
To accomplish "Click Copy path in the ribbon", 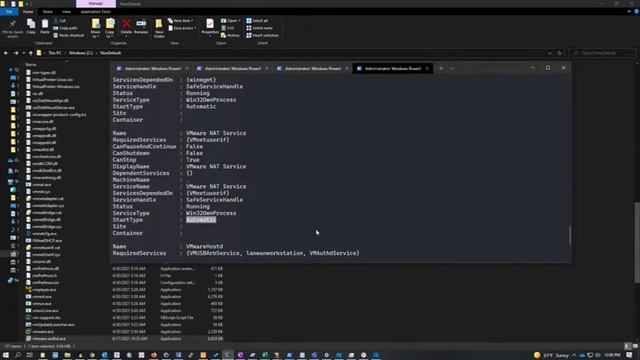I will coord(65,28).
